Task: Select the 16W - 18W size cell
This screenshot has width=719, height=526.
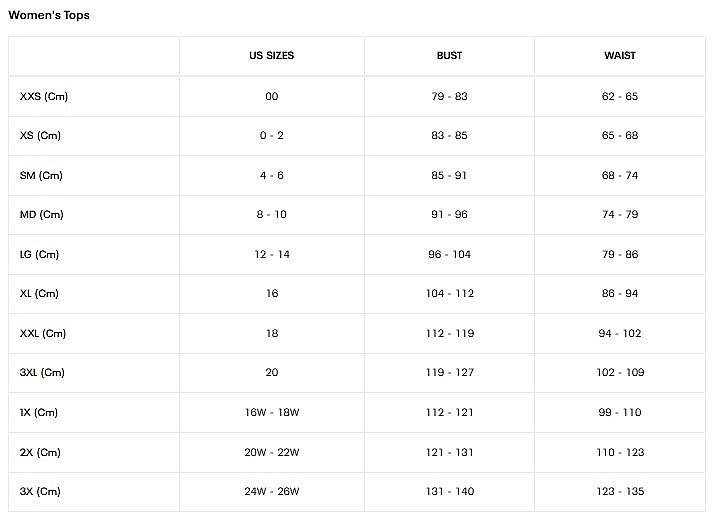Action: pos(271,412)
